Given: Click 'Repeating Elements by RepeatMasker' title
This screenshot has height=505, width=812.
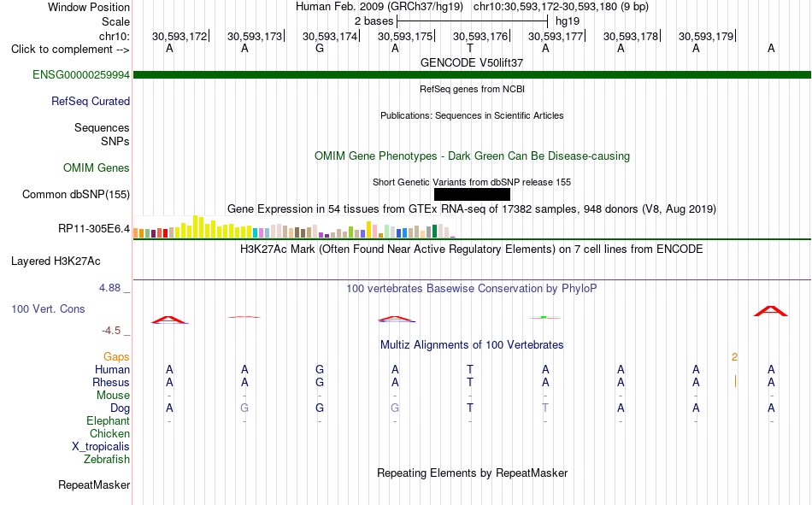Looking at the screenshot, I should (x=472, y=473).
